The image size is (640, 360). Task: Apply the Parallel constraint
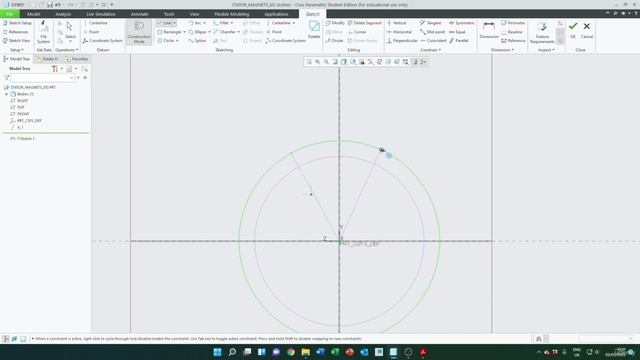[x=459, y=41]
